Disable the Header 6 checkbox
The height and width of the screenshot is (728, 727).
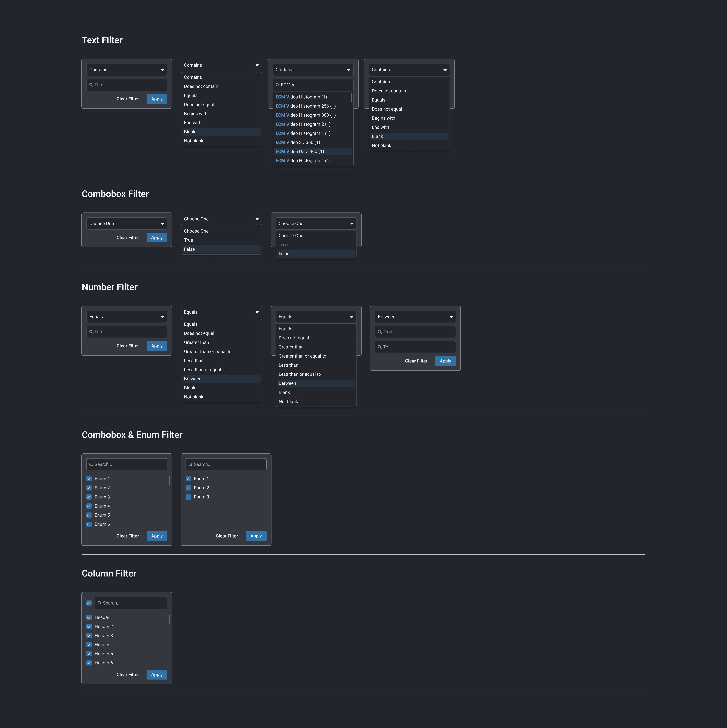[x=89, y=663]
